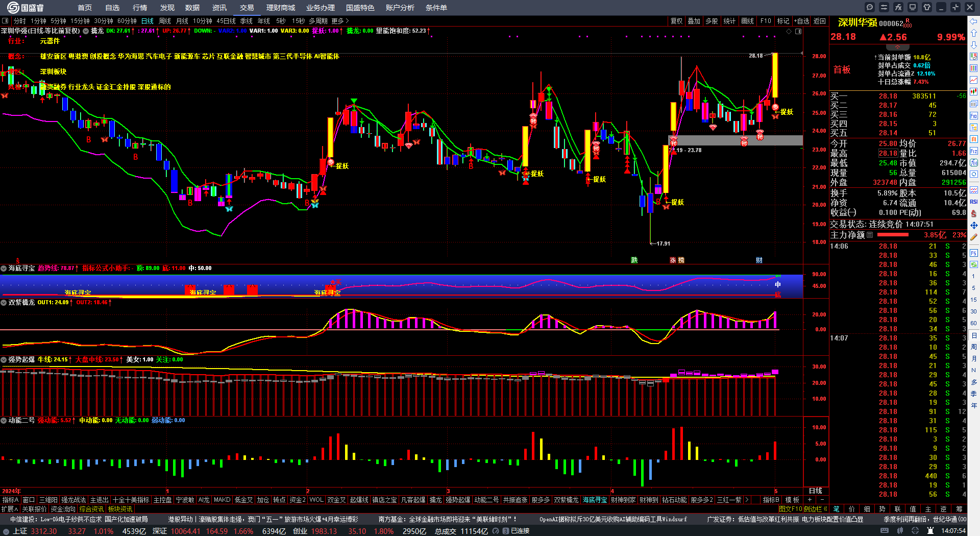Select the pencil drawing tool in sidebar
The width and height of the screenshot is (980, 536).
tap(974, 237)
